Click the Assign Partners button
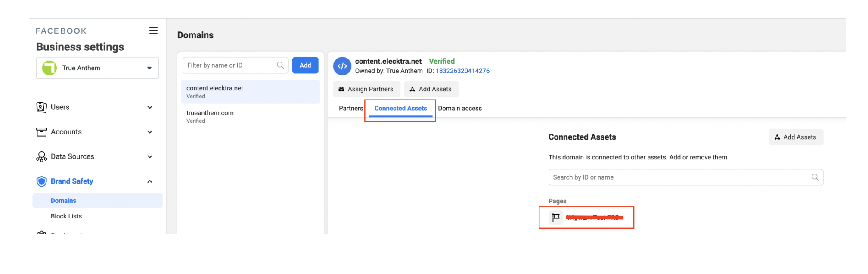 (x=366, y=89)
